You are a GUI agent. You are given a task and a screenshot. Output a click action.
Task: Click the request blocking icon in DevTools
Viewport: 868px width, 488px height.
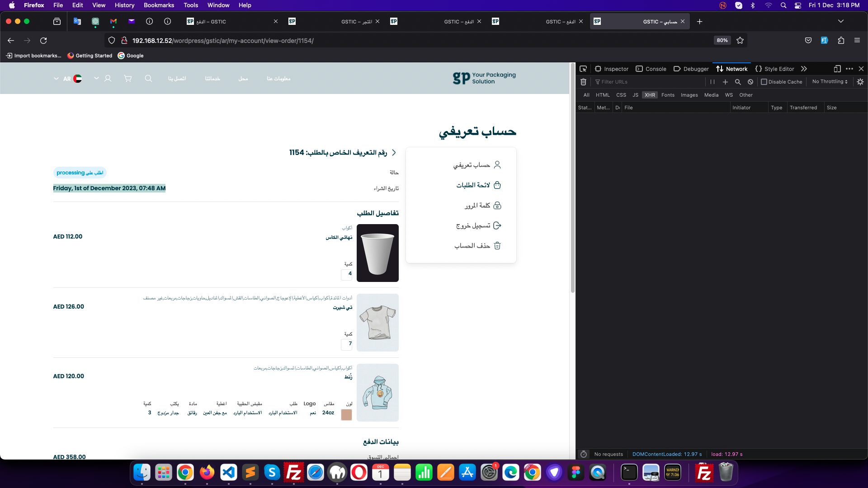(x=750, y=82)
